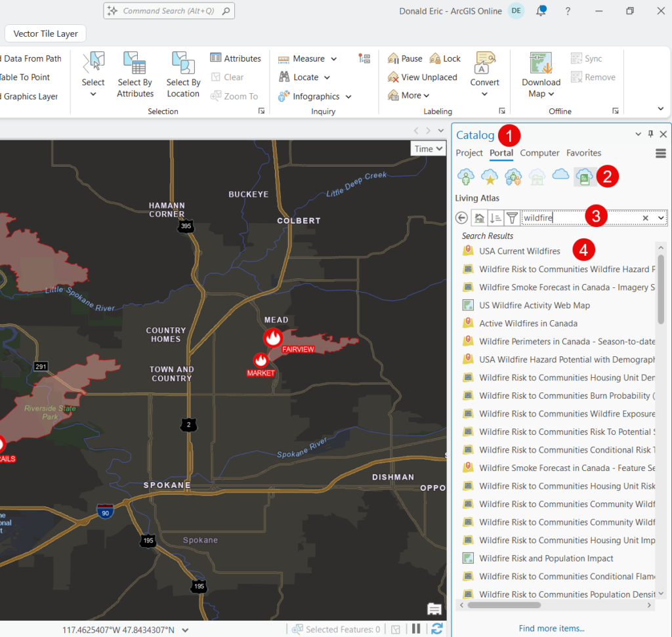Switch to the Portal tab
Viewport: 672px width, 637px height.
pos(501,153)
